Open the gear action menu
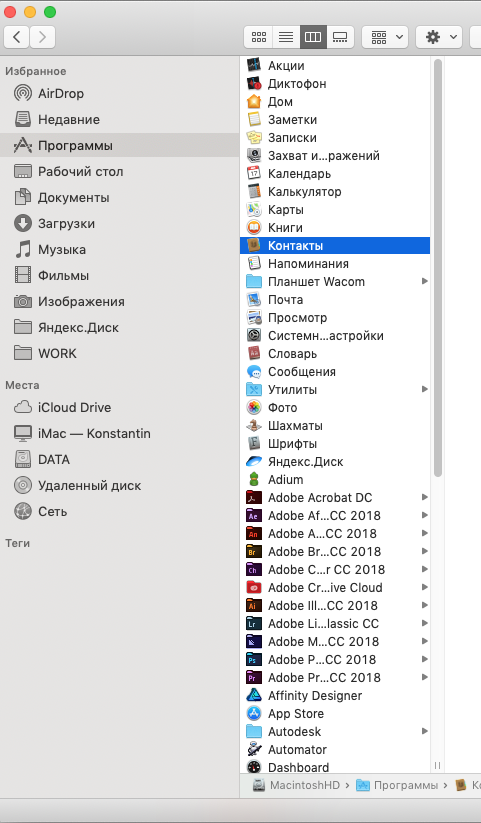 click(x=439, y=37)
